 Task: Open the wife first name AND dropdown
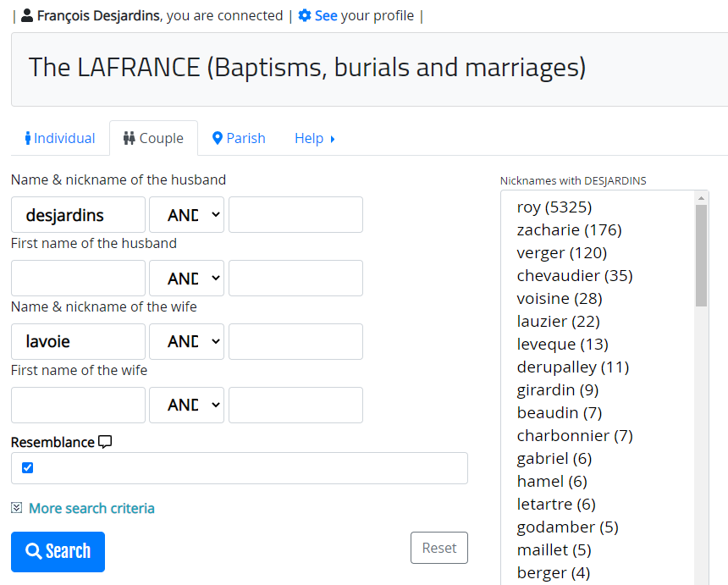pyautogui.click(x=186, y=405)
